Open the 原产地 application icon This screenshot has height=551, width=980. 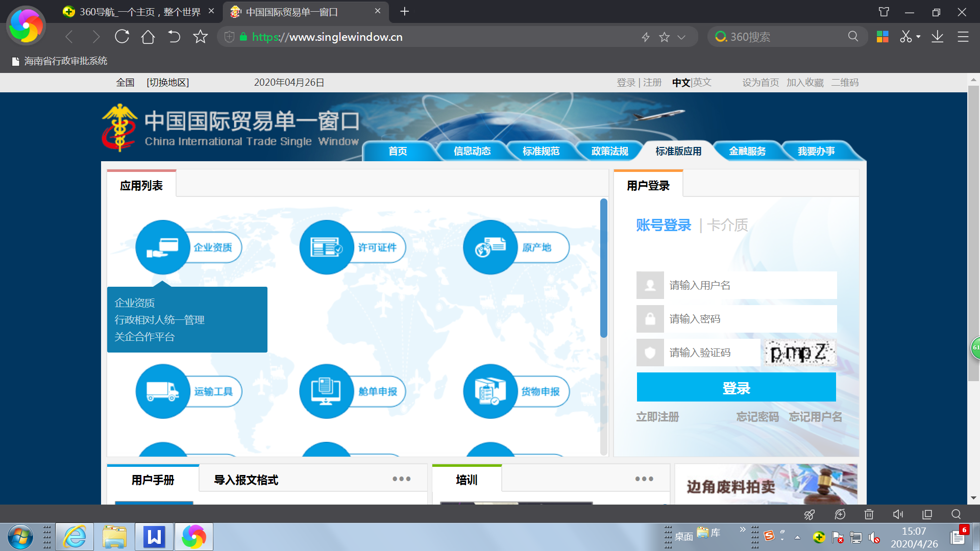pos(490,247)
